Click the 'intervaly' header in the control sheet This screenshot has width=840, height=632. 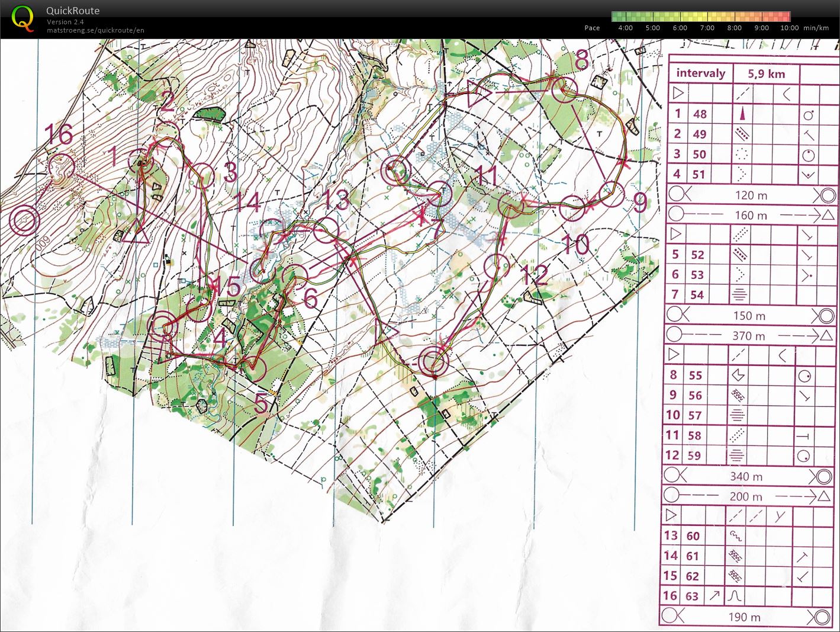701,73
